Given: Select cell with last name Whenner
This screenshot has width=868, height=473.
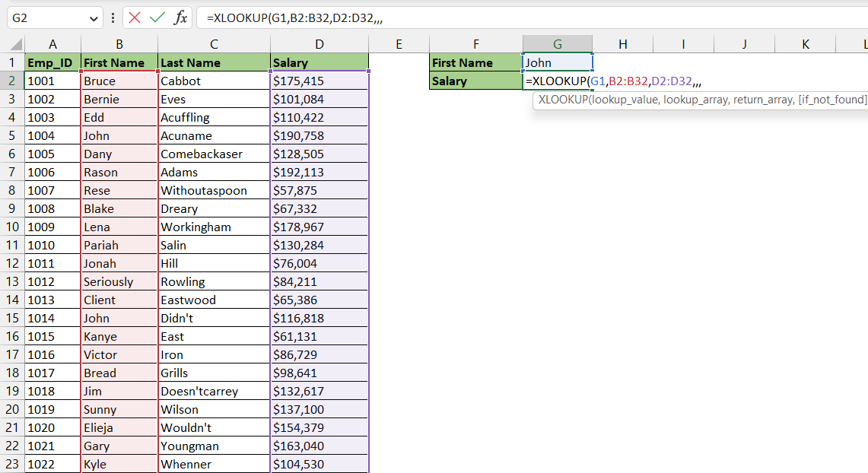Looking at the screenshot, I should [214, 464].
